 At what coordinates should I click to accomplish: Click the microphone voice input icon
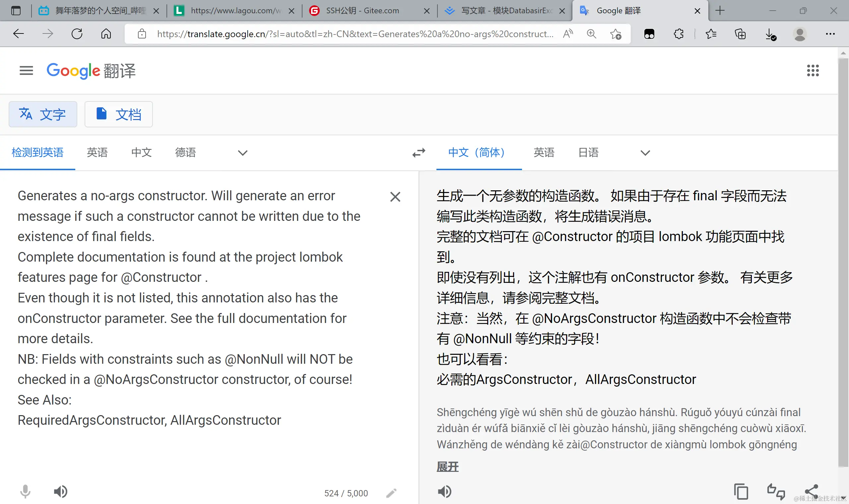tap(25, 491)
